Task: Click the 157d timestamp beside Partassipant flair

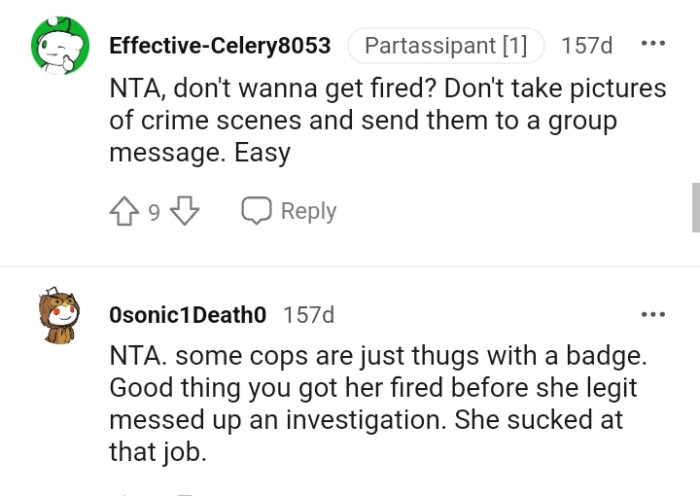Action: coord(588,46)
